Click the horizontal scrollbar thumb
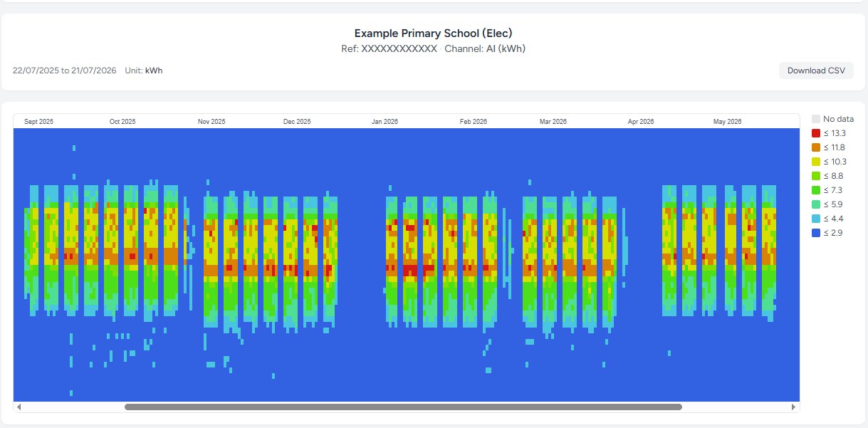This screenshot has width=868, height=428. (x=403, y=407)
